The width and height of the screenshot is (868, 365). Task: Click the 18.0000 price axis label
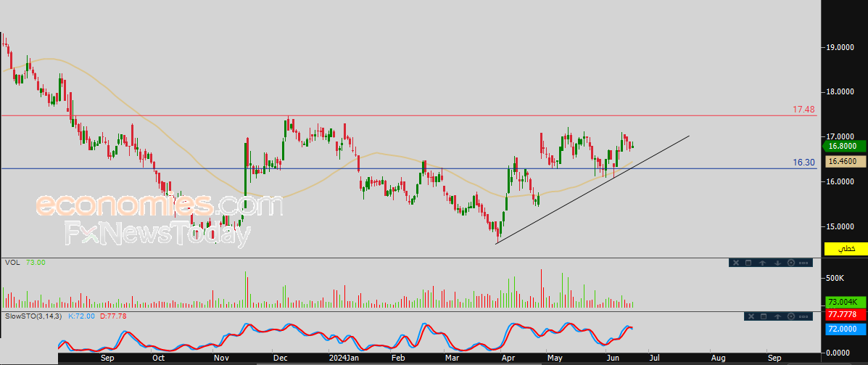click(x=841, y=92)
